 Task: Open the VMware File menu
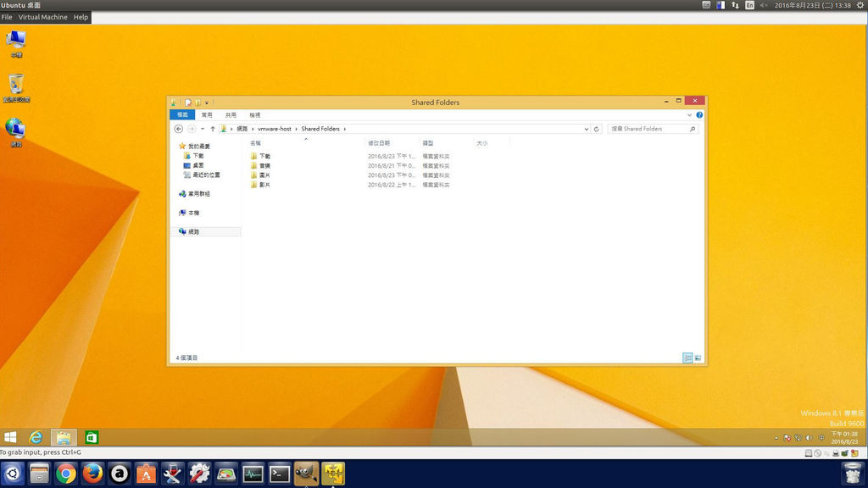pyautogui.click(x=7, y=17)
